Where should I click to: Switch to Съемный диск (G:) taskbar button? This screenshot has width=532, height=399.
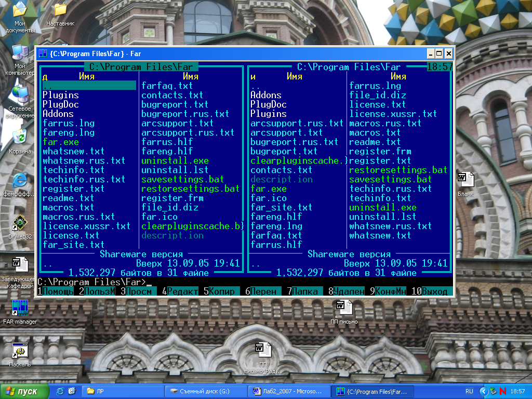(x=206, y=391)
